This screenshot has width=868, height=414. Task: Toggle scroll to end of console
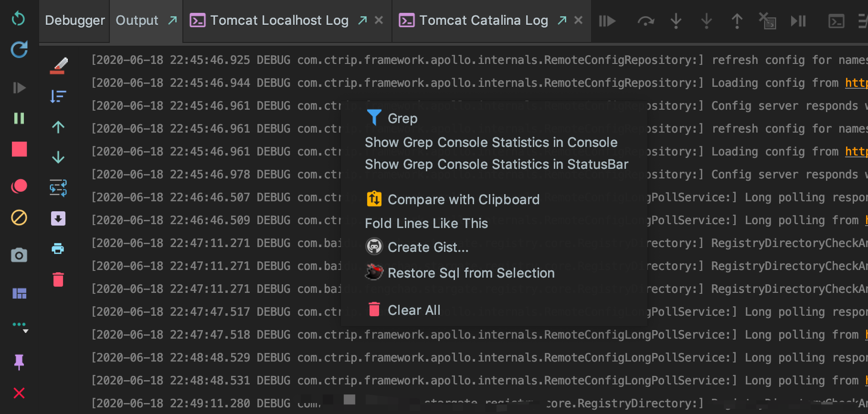tap(58, 218)
